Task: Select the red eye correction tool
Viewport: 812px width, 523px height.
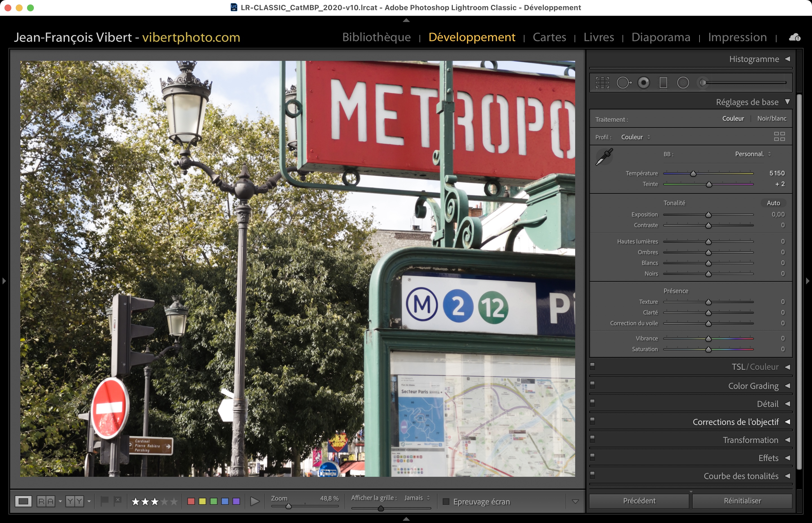Action: coord(643,83)
